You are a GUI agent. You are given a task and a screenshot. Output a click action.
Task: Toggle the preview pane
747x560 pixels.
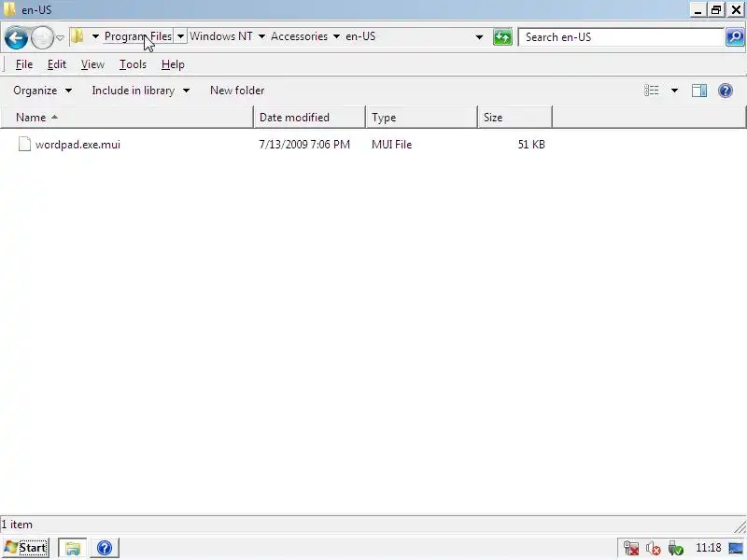(x=699, y=91)
